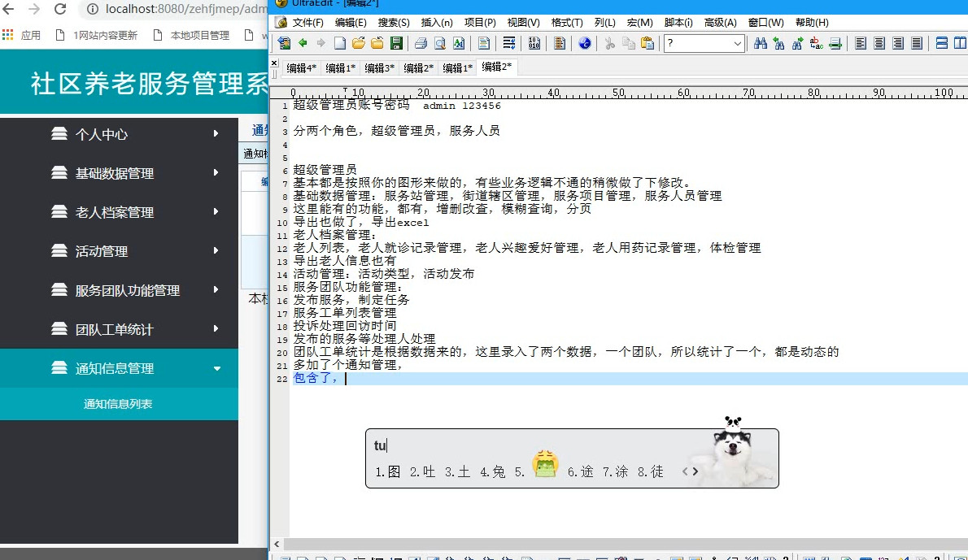Reload the localhost webpage
Image resolution: width=968 pixels, height=560 pixels.
(x=58, y=11)
